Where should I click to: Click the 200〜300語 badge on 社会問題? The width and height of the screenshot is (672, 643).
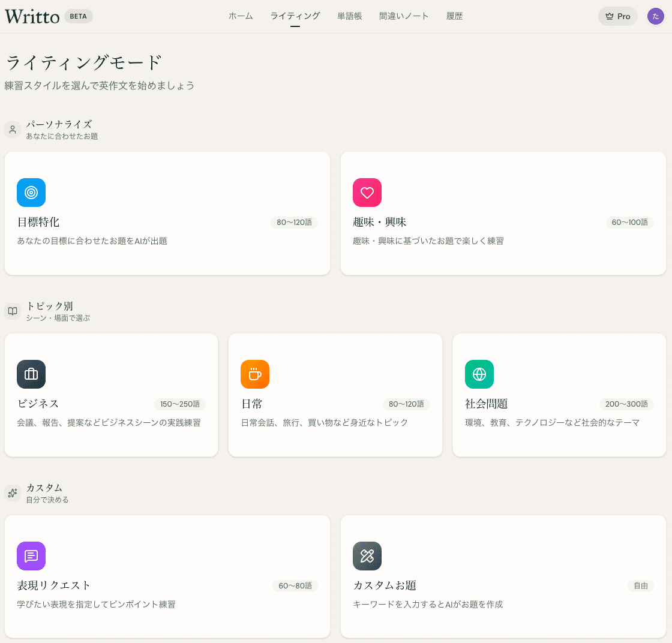coord(626,404)
